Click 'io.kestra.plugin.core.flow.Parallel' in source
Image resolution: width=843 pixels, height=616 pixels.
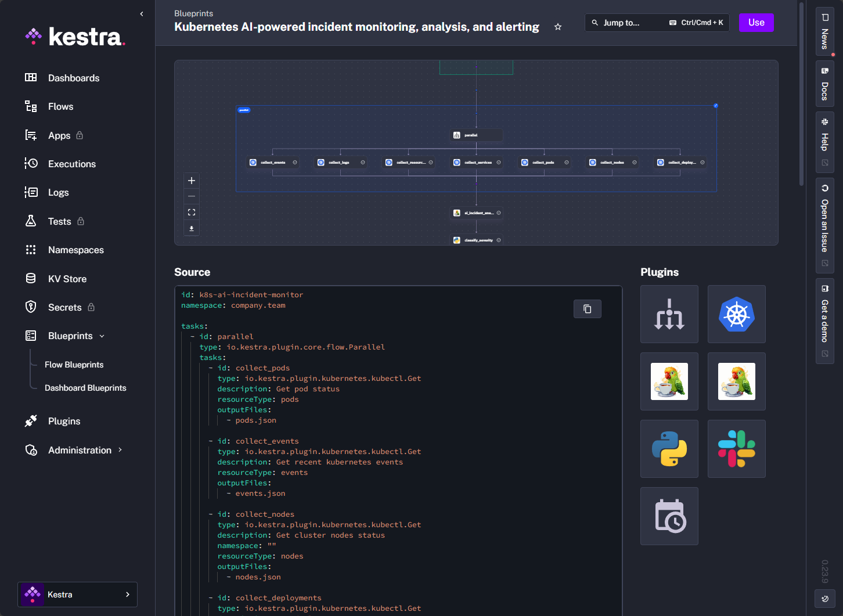pos(306,347)
